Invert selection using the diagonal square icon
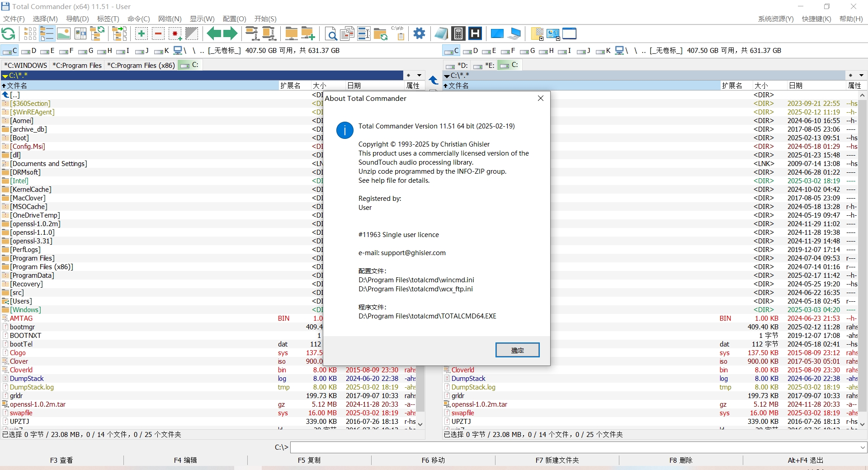This screenshot has width=868, height=470. pos(192,33)
